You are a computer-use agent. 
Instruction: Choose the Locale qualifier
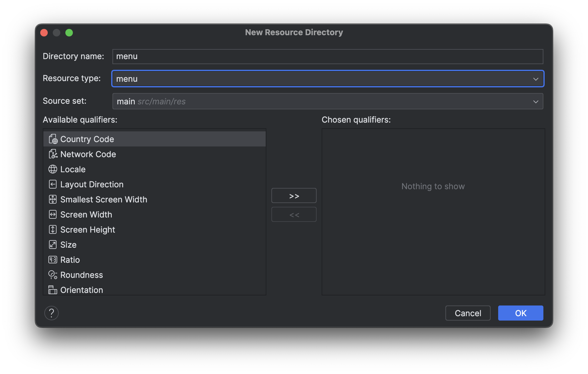click(155, 169)
